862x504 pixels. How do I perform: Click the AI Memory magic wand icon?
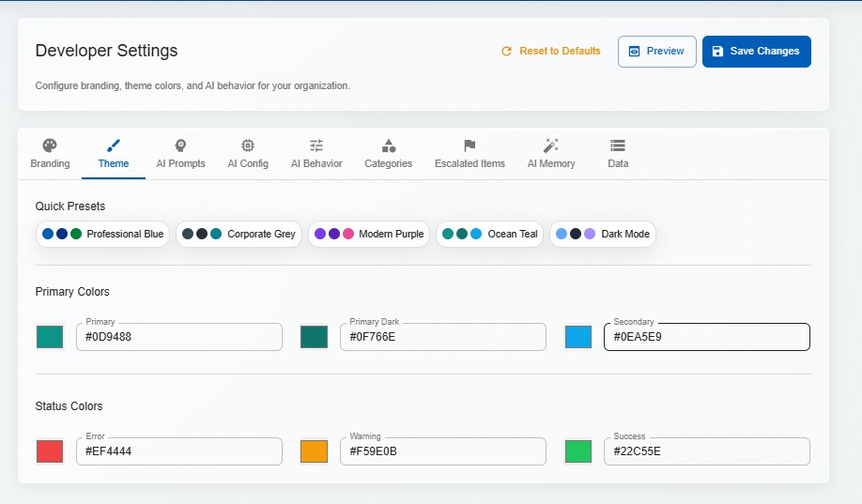pyautogui.click(x=551, y=145)
